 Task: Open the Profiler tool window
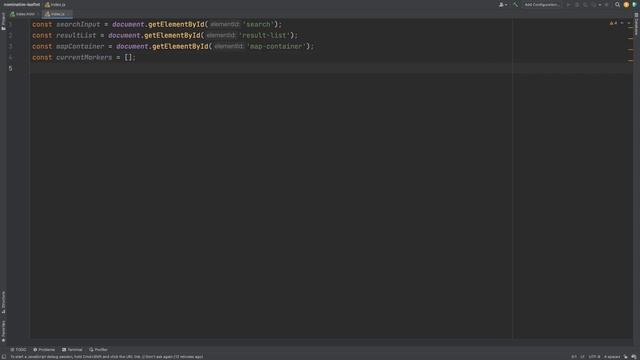(x=98, y=350)
